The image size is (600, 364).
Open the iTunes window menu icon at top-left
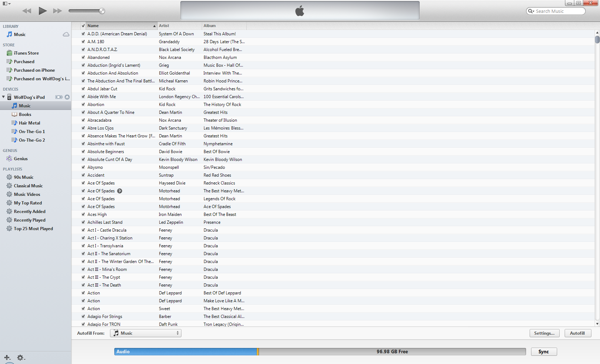6,4
